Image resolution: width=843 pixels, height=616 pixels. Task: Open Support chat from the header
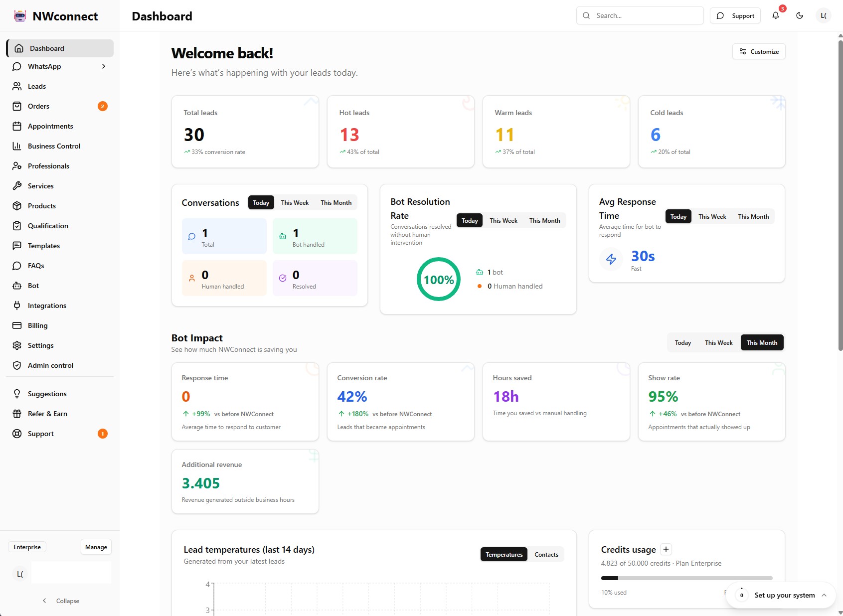735,15
